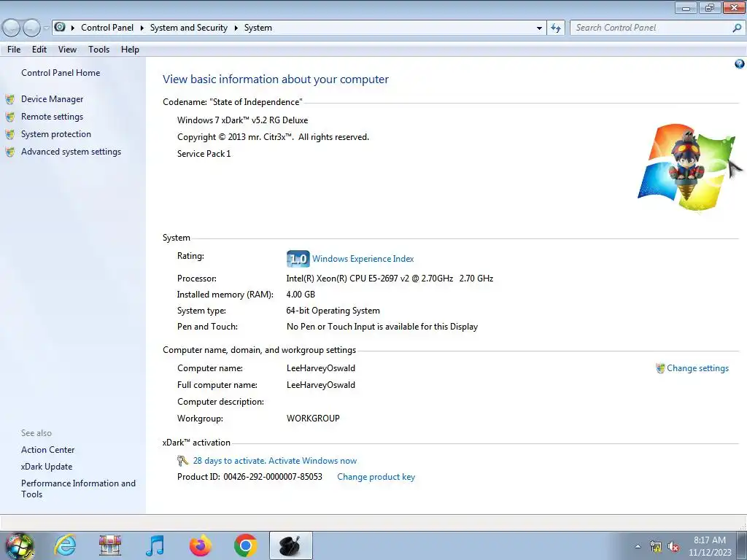Show hidden tray icons arrow
This screenshot has width=747, height=560.
pos(638,547)
